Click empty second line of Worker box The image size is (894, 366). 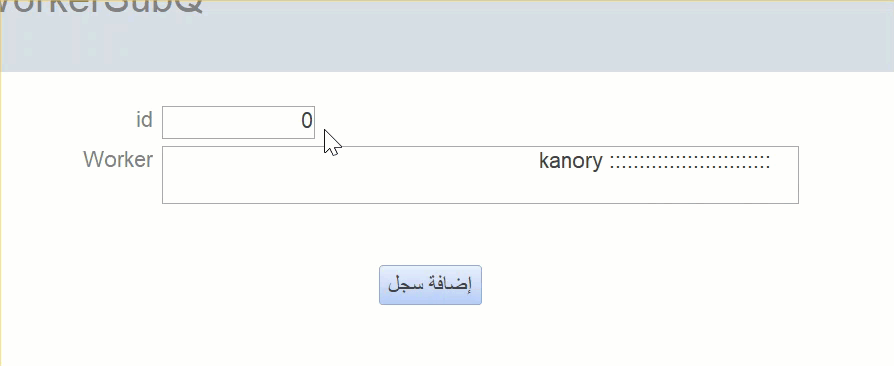click(x=480, y=189)
